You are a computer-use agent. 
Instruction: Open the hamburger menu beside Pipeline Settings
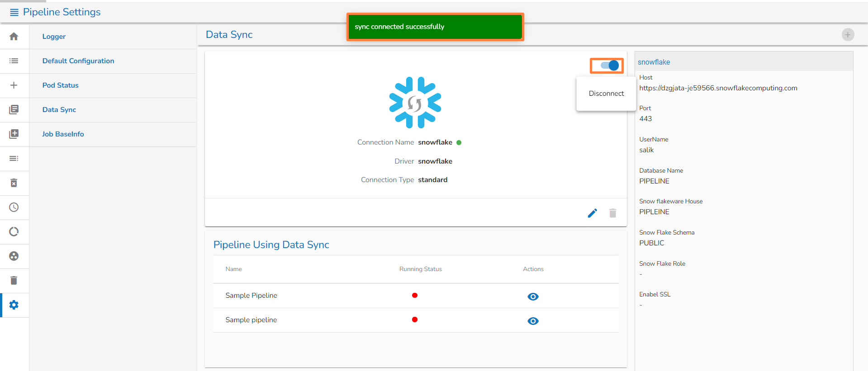tap(14, 12)
